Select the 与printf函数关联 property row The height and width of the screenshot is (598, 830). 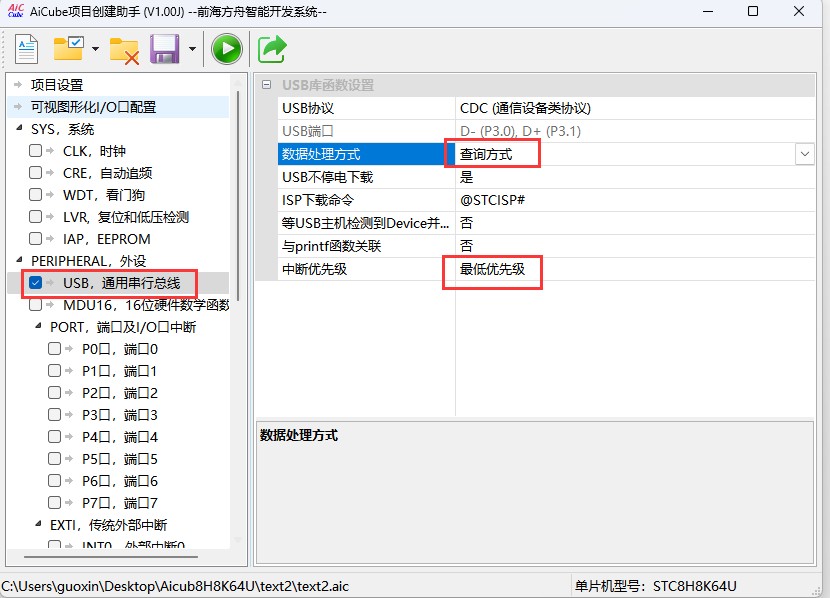click(546, 246)
